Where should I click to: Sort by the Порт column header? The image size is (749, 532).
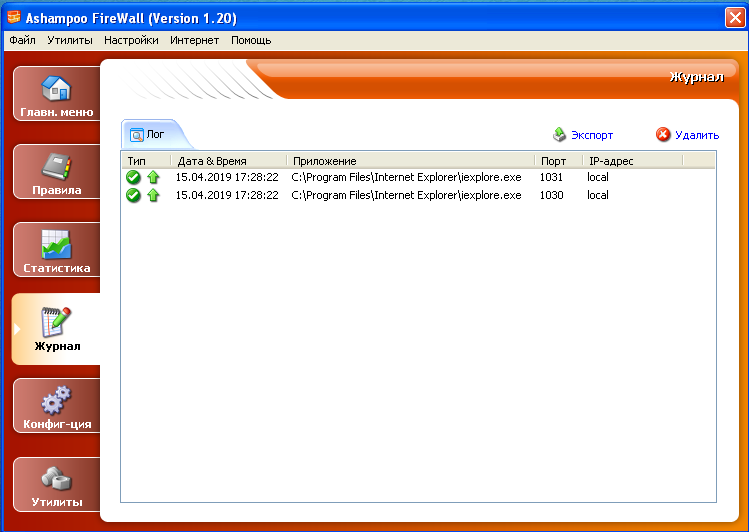click(559, 161)
